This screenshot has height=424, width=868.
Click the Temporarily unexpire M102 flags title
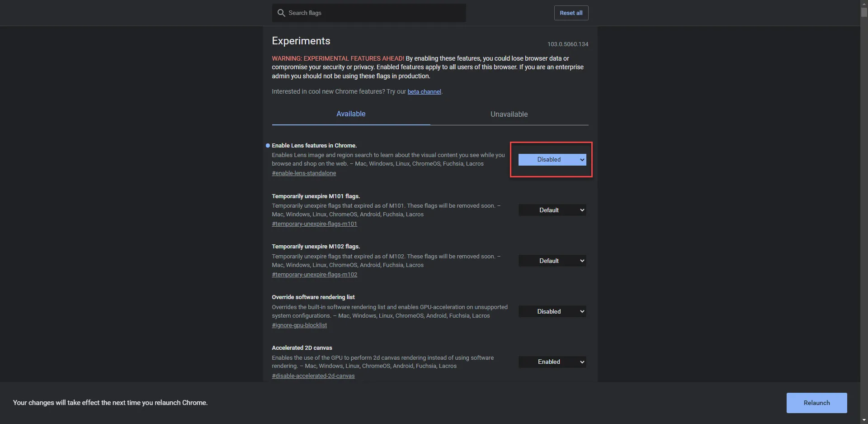316,246
